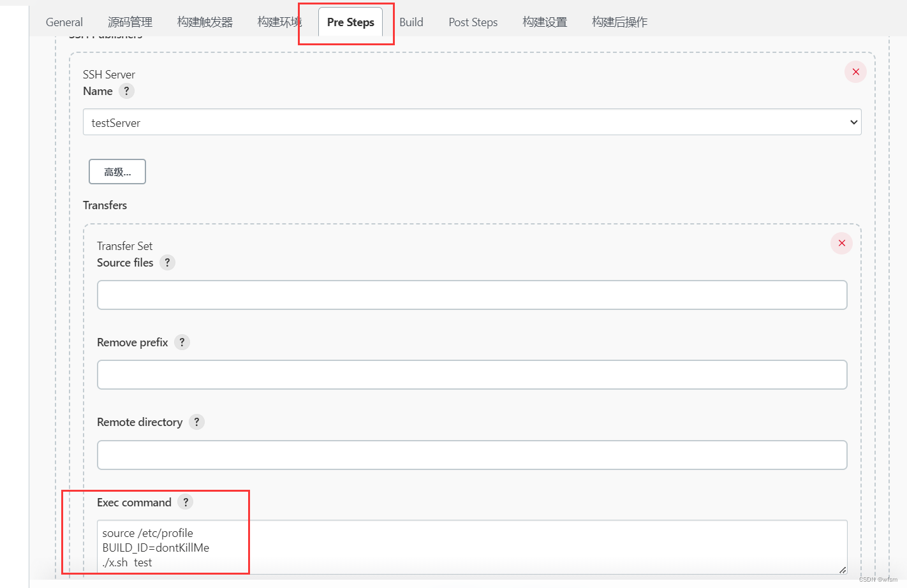Focus the Source files input field
This screenshot has height=588, width=907.
[x=472, y=295]
